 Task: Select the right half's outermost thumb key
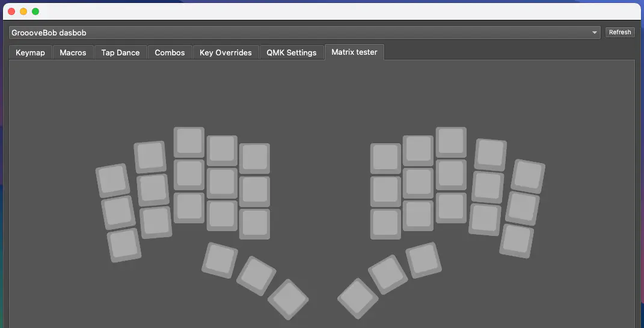[423, 260]
